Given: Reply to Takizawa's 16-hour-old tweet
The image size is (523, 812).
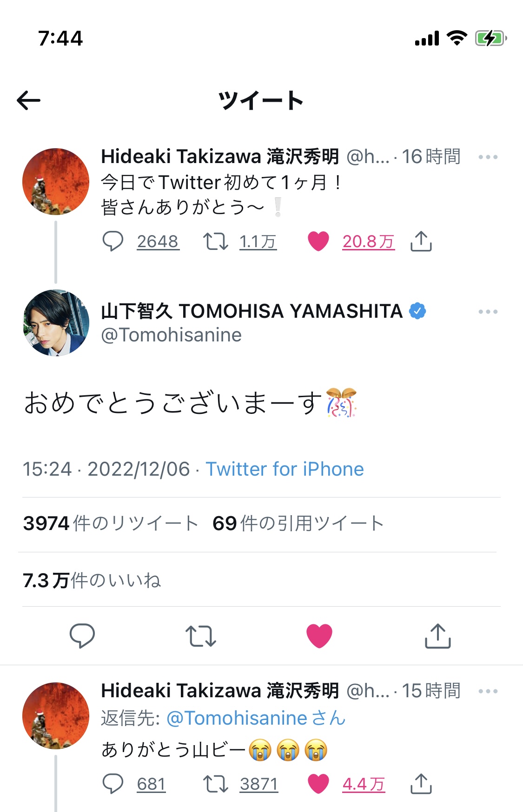Looking at the screenshot, I should pyautogui.click(x=113, y=241).
